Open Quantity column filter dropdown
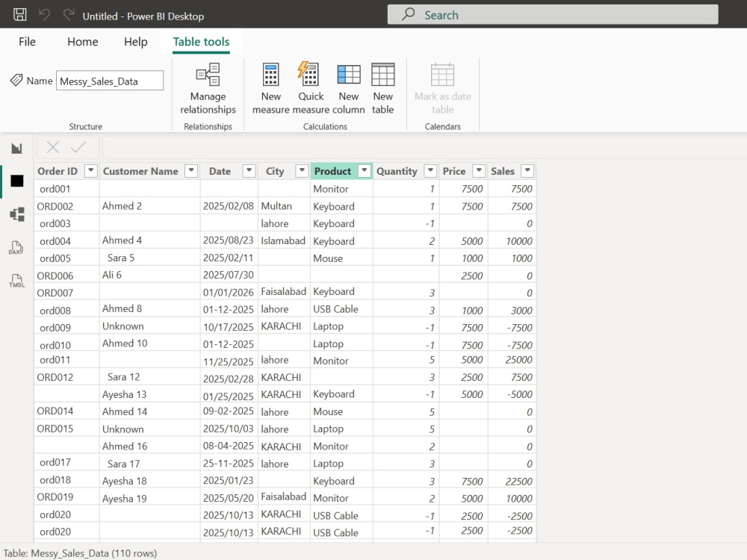 point(430,170)
